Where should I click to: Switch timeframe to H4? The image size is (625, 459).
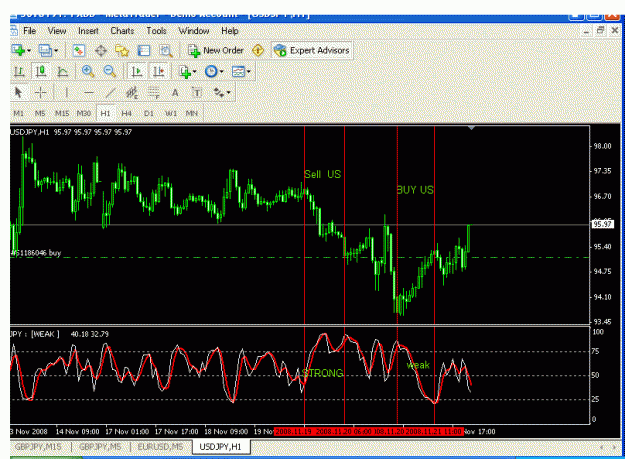(127, 114)
